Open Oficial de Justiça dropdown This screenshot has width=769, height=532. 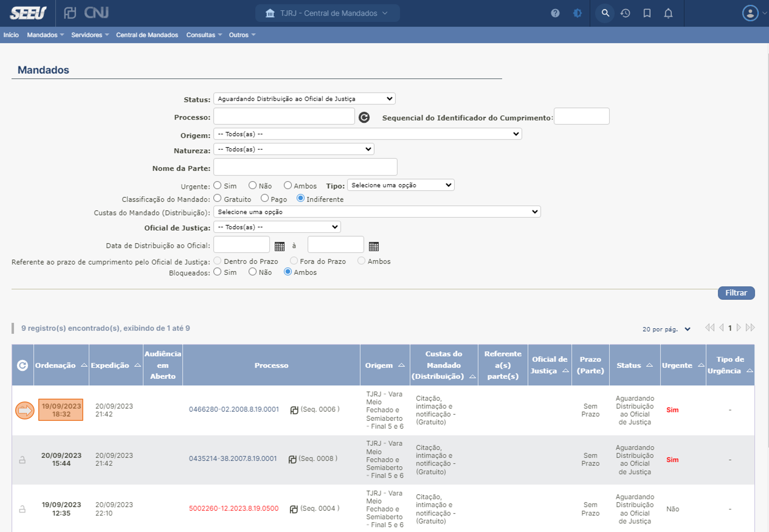coord(277,227)
